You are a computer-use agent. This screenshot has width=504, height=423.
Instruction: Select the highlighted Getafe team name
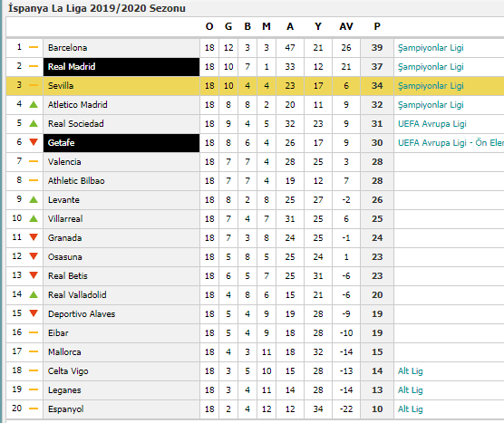click(x=121, y=143)
